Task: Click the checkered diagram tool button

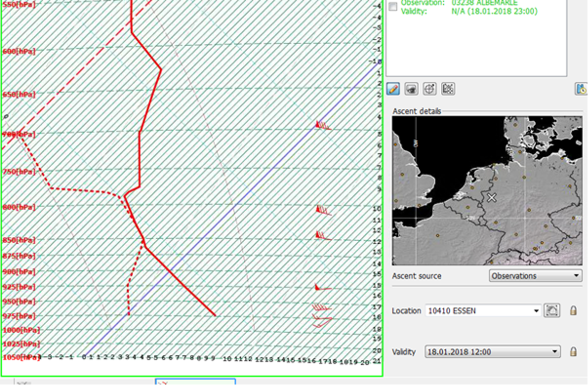Action: (448, 89)
